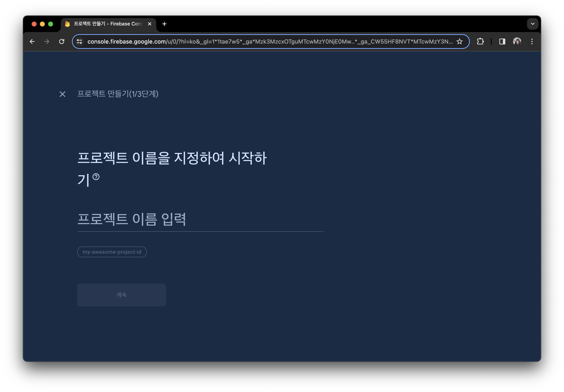564x392 pixels.
Task: Close the Firebase Console tab
Action: point(150,24)
